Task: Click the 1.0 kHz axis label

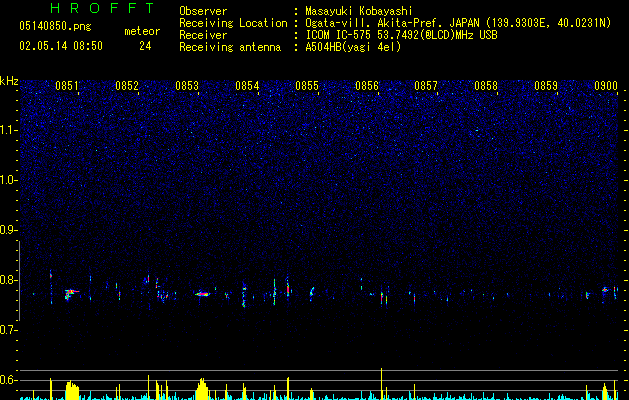Action: [9, 180]
